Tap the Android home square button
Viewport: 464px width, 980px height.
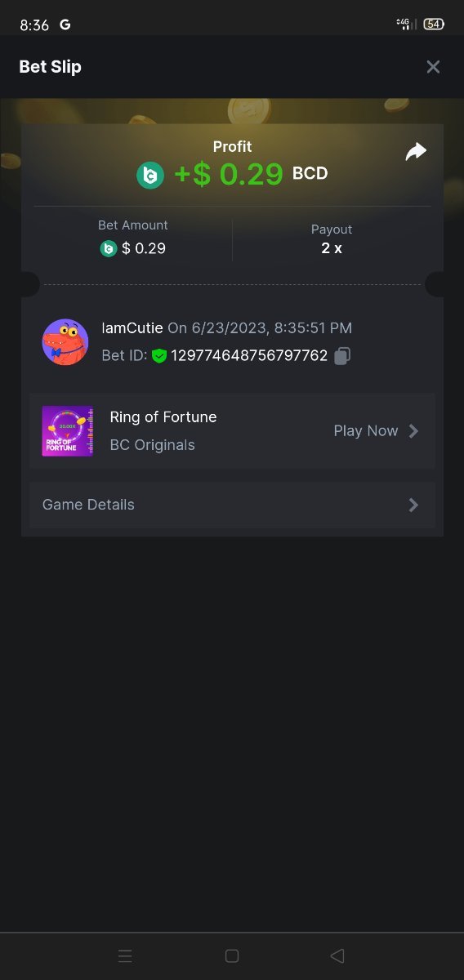coord(231,955)
